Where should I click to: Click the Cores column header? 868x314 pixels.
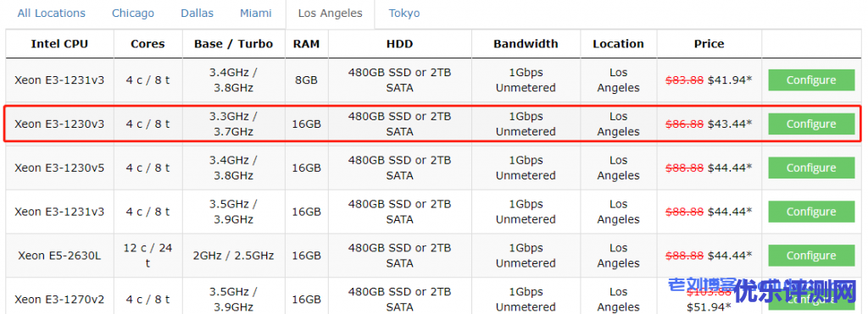coord(147,44)
